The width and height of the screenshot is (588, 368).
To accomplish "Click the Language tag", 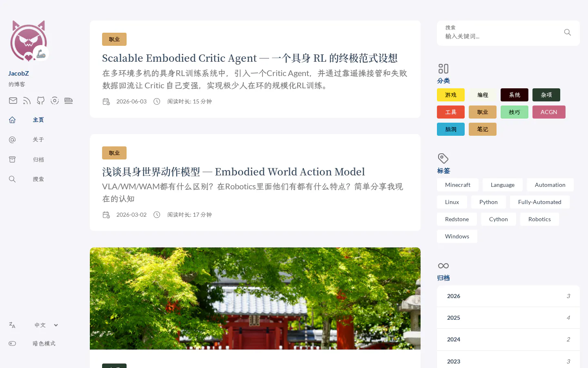I will click(503, 185).
